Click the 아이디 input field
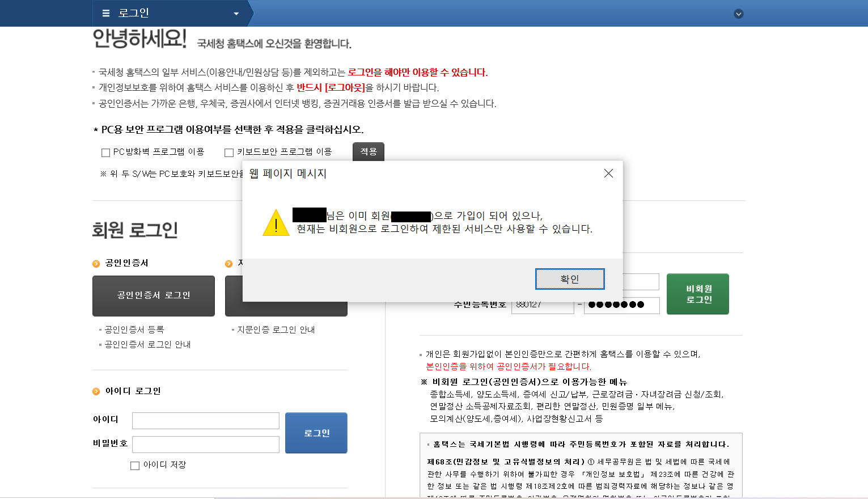The height and width of the screenshot is (499, 868). [206, 421]
